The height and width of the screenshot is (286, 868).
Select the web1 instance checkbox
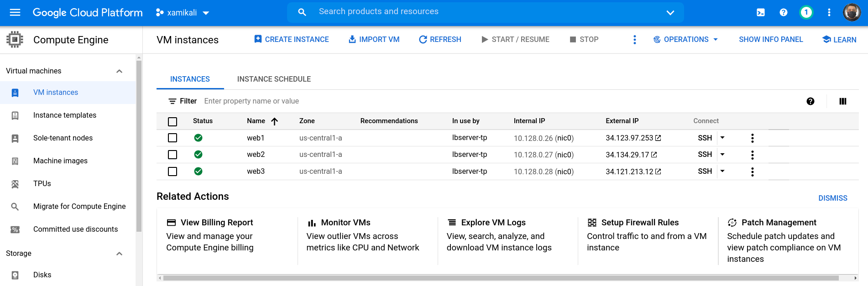[173, 138]
